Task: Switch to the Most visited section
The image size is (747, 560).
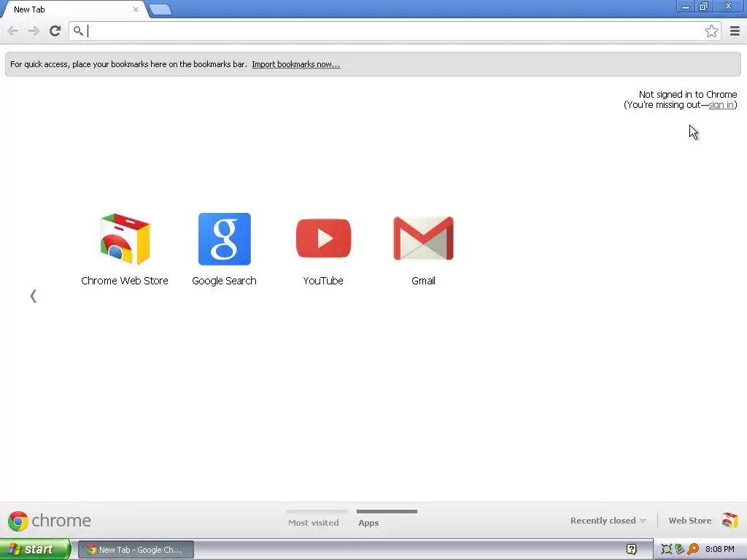Action: (x=314, y=522)
